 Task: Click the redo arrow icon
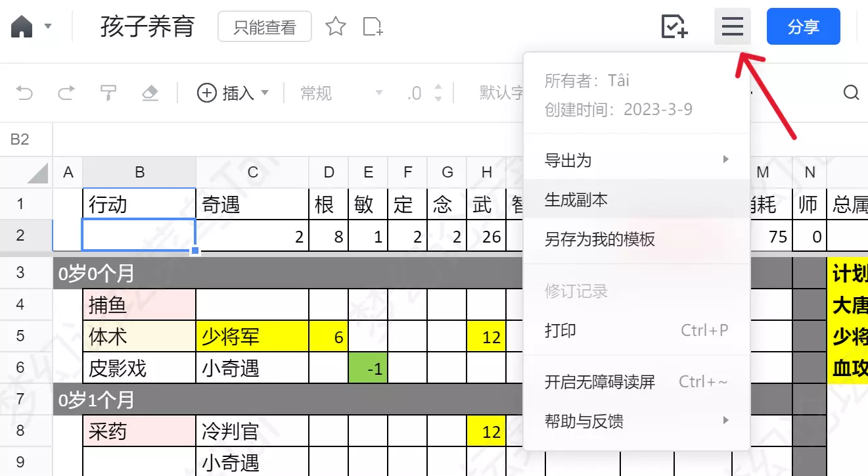[66, 93]
